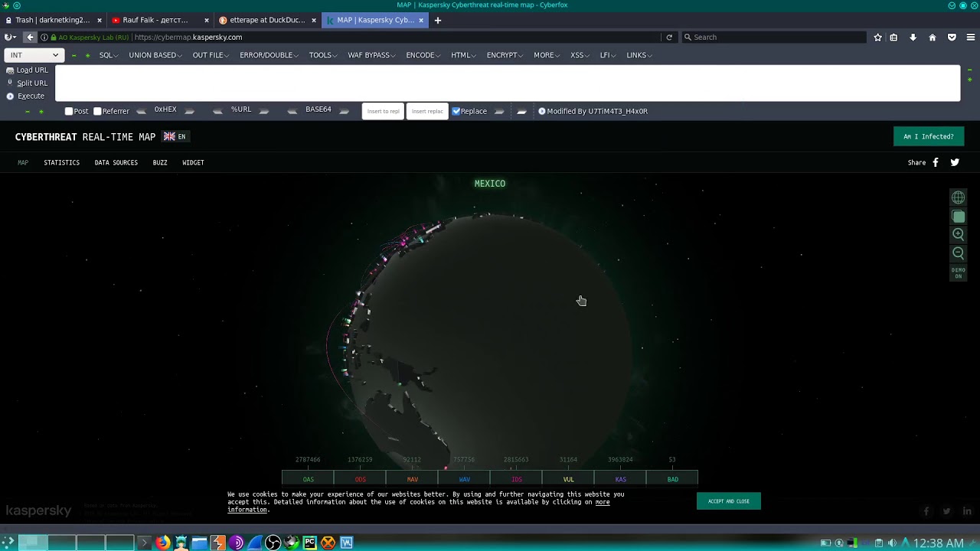Open the INT type combo box
The width and height of the screenshot is (980, 551).
[x=34, y=55]
